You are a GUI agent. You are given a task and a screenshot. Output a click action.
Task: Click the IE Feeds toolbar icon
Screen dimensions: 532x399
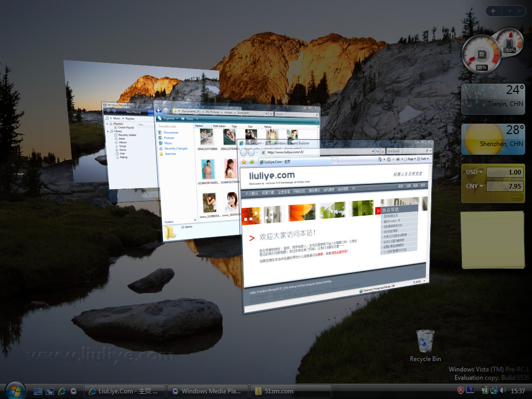click(x=389, y=159)
